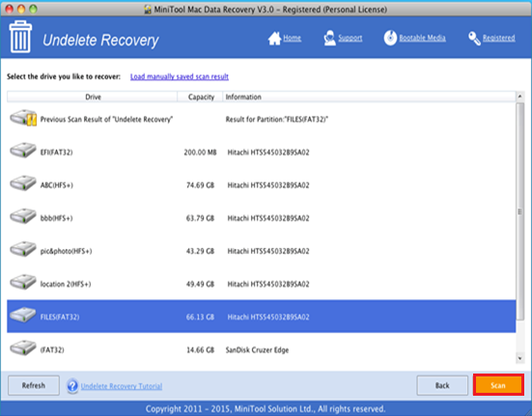Screen dimensions: 532x416
Task: Click the ABC(HFS+) drive icon
Action: (23, 183)
